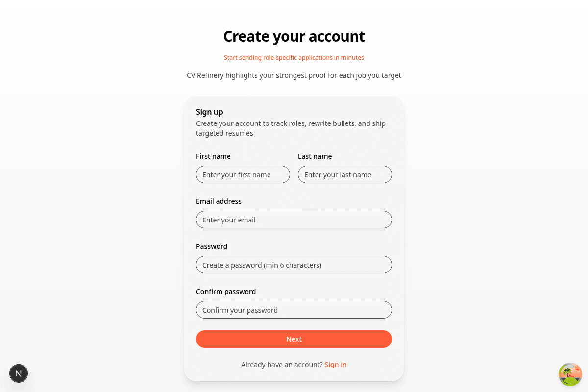Click the 'Enter your email' field
588x392 pixels.
(294, 220)
